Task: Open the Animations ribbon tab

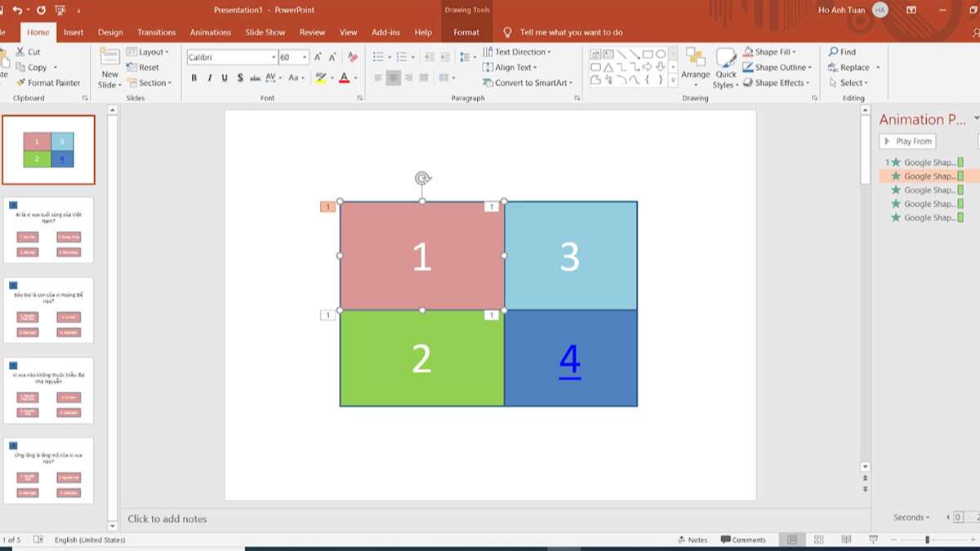Action: click(x=211, y=33)
